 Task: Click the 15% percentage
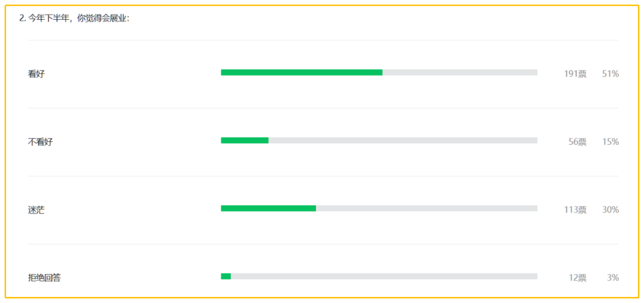611,142
